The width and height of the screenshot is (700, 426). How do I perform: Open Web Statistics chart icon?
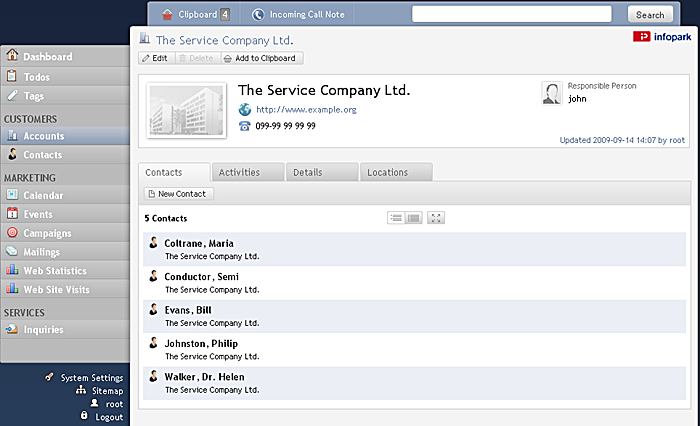(12, 270)
